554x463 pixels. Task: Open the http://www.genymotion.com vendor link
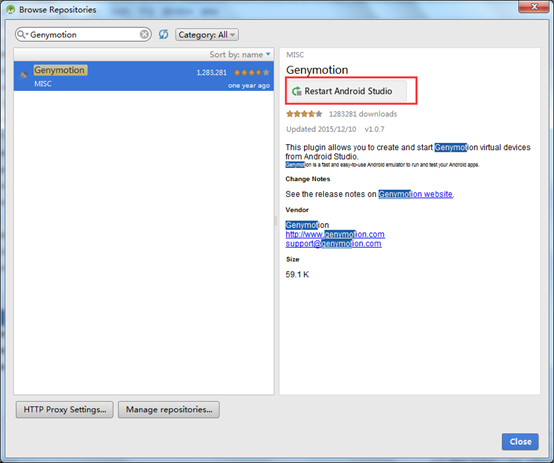pos(335,234)
